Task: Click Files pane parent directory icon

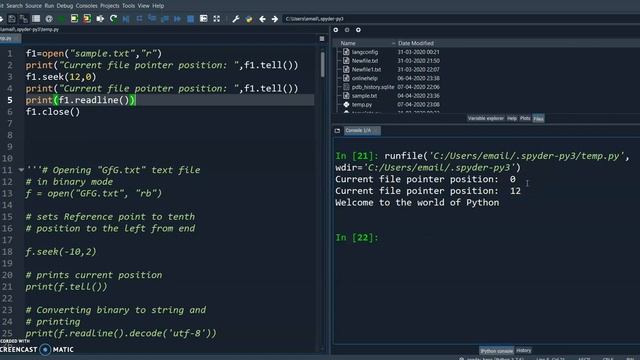Action: [x=358, y=30]
